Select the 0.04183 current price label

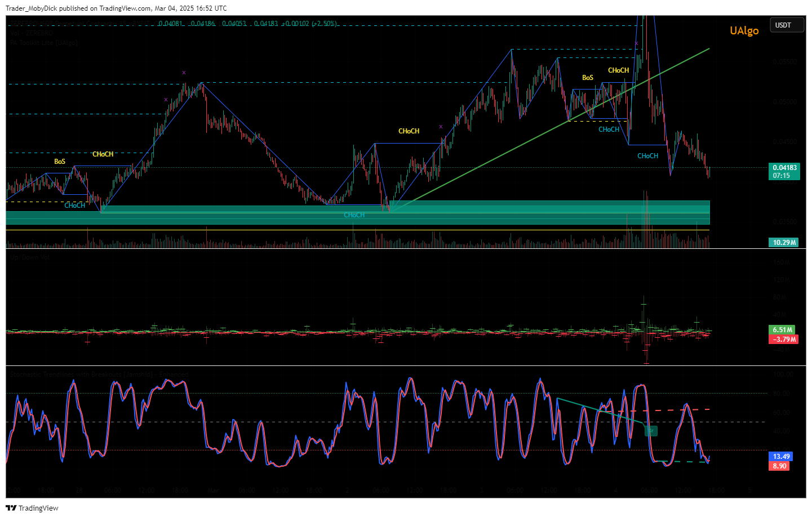(x=784, y=171)
